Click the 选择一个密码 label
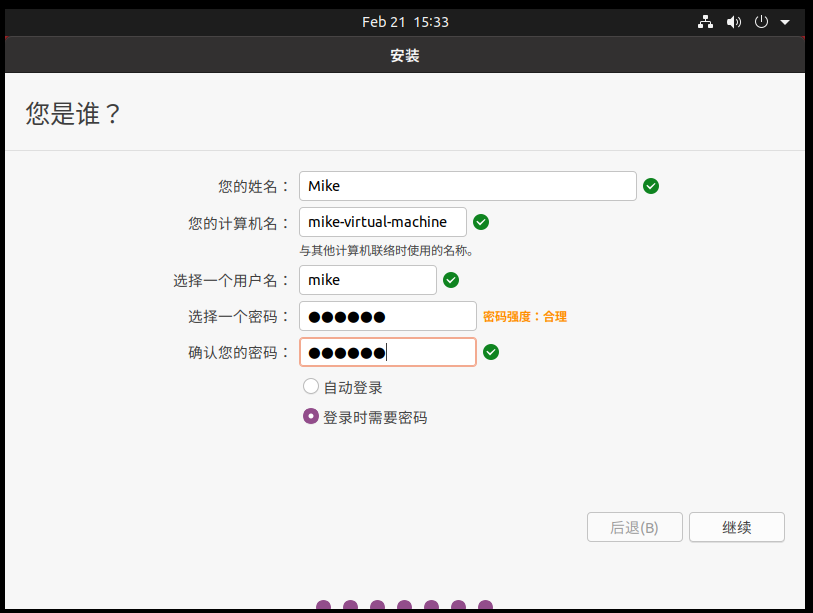 (x=238, y=317)
